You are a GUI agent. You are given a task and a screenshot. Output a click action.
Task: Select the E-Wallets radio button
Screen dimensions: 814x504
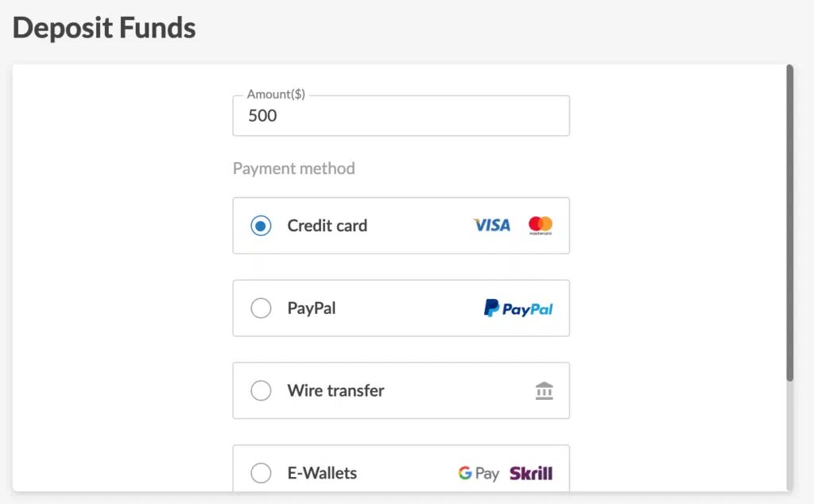pyautogui.click(x=261, y=473)
